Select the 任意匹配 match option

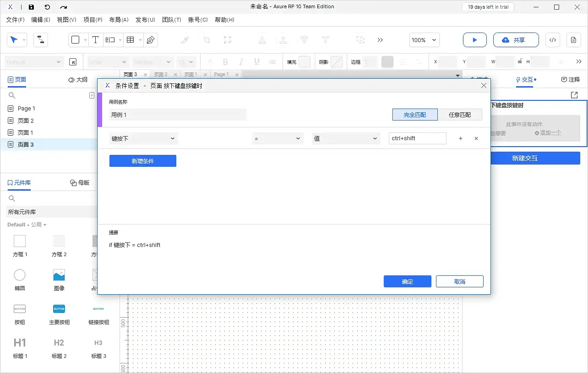click(460, 115)
